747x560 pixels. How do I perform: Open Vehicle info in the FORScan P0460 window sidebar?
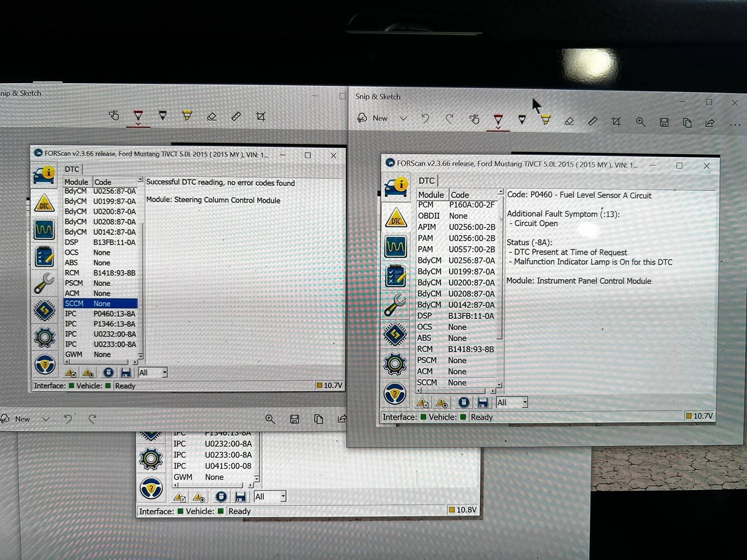click(x=395, y=188)
